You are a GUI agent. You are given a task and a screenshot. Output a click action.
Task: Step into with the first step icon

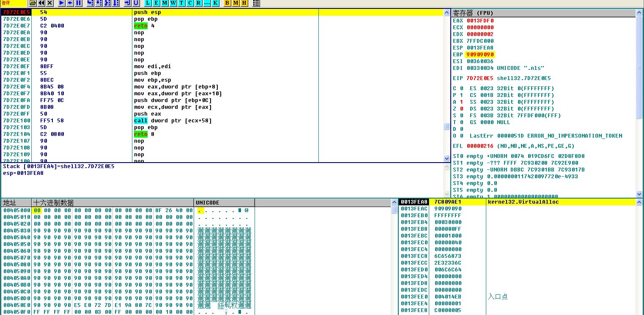pyautogui.click(x=90, y=3)
